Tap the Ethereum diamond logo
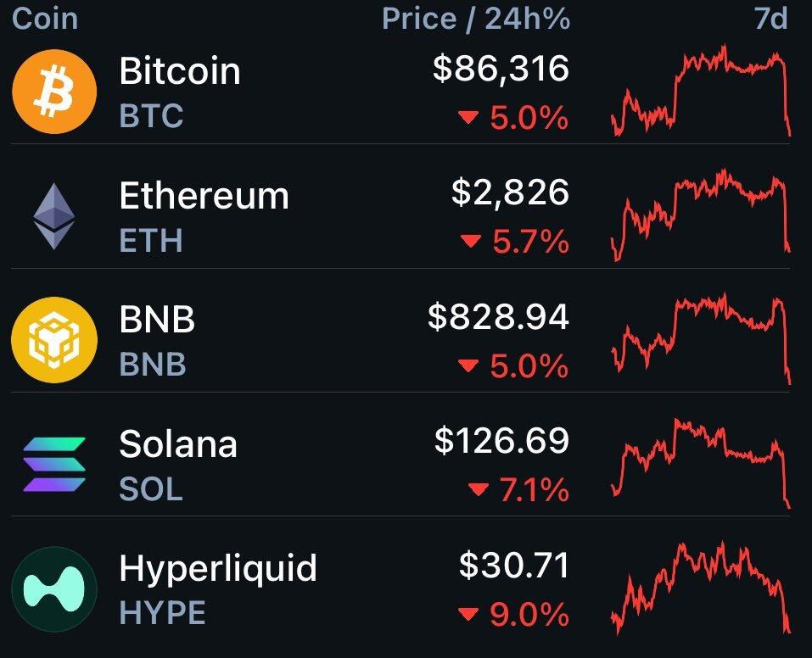Screen dimensions: 812x658 click(54, 216)
